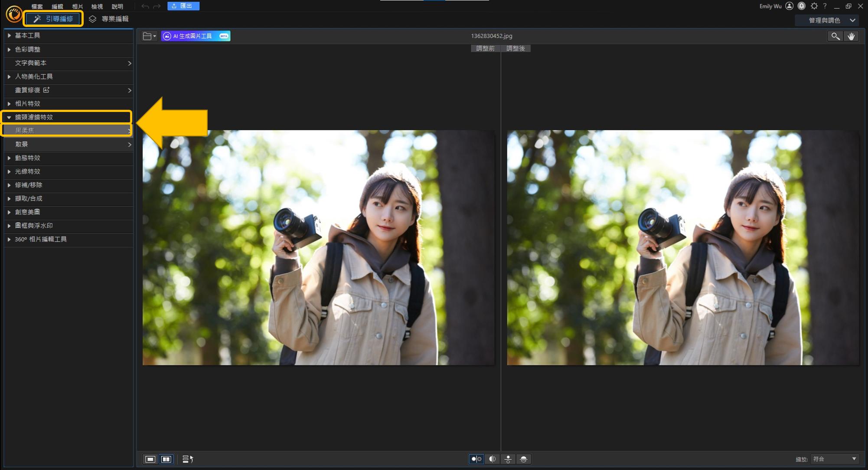Click the 匯出 export button
868x470 pixels.
coord(183,6)
